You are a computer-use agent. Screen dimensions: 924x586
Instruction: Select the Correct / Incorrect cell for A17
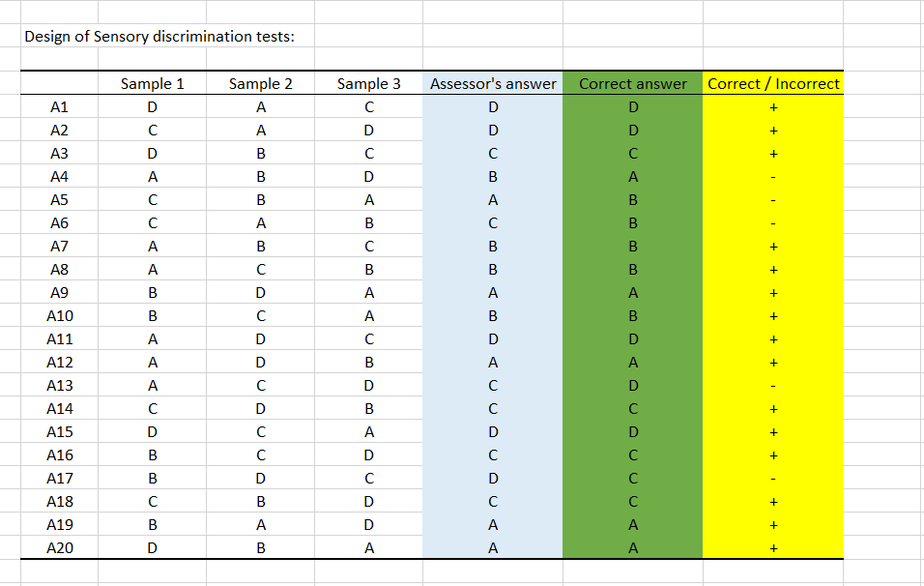[x=773, y=479]
